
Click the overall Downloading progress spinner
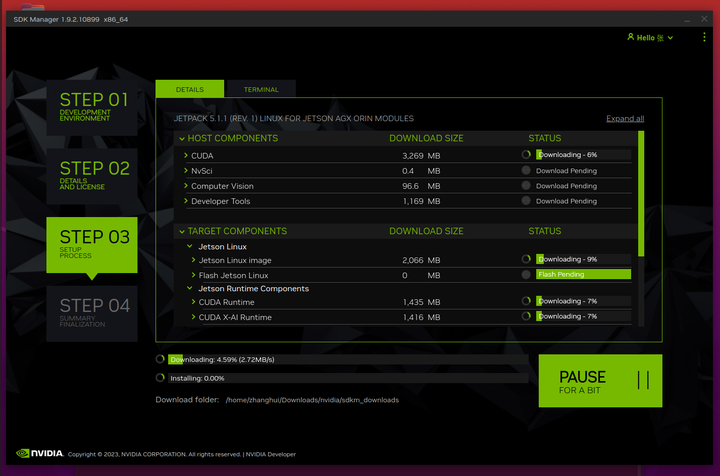[x=160, y=359]
